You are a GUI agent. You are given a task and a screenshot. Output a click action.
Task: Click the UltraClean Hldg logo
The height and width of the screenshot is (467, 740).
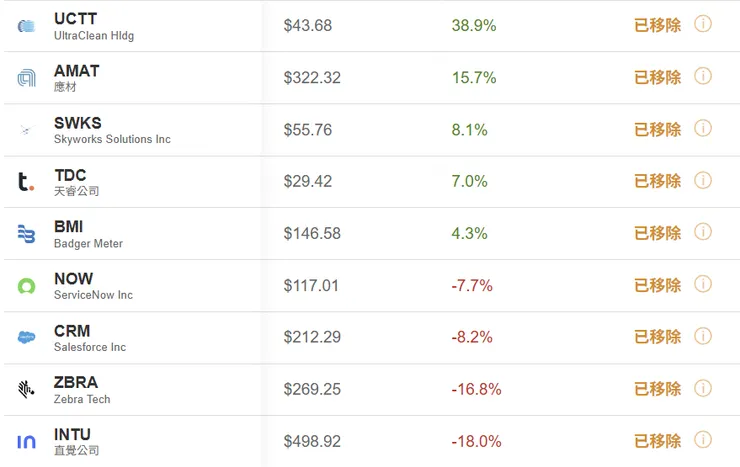click(26, 26)
